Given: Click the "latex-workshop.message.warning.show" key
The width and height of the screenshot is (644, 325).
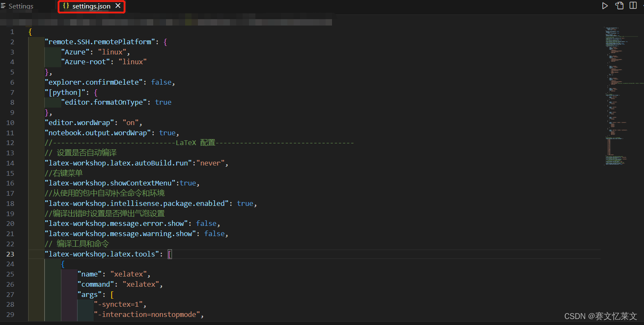Looking at the screenshot, I should [120, 234].
